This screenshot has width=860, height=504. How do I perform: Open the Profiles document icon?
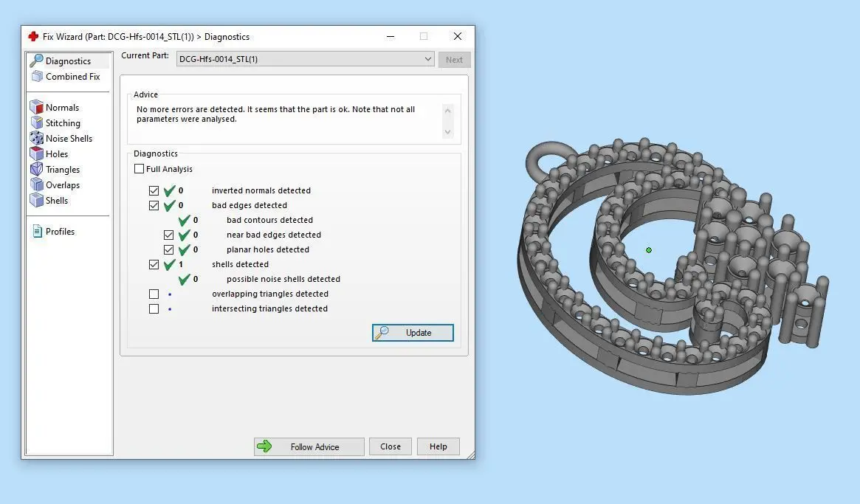pos(38,232)
